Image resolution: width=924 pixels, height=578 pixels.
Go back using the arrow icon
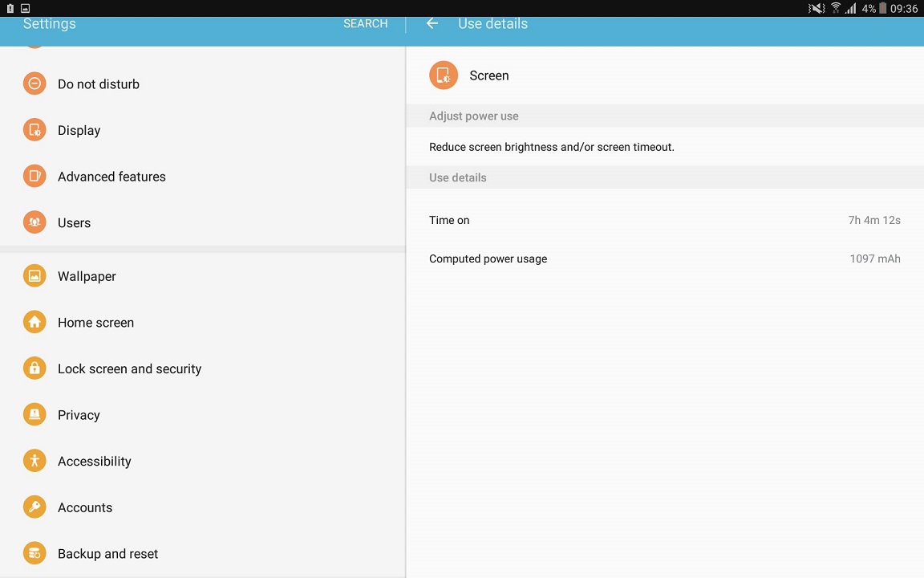tap(432, 23)
